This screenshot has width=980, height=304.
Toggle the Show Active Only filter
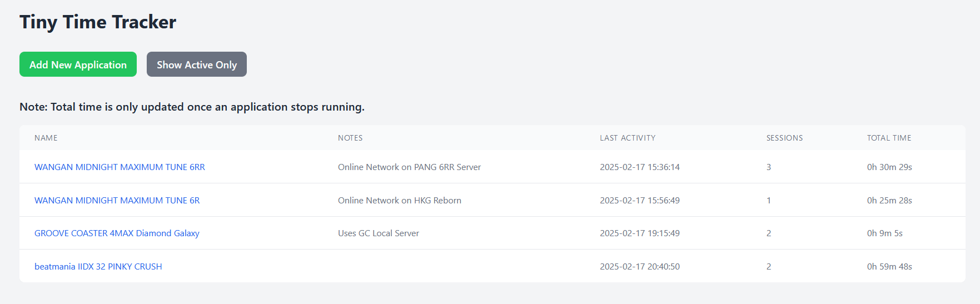coord(196,64)
